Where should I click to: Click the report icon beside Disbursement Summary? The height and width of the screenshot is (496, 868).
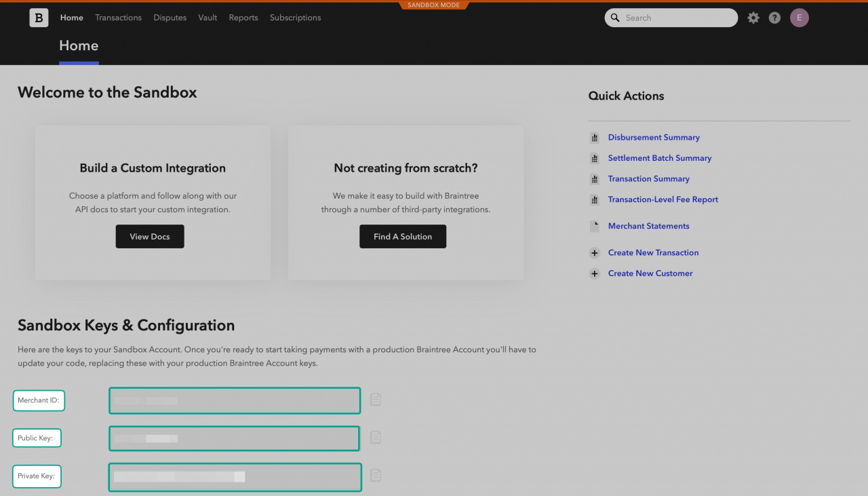click(x=594, y=137)
